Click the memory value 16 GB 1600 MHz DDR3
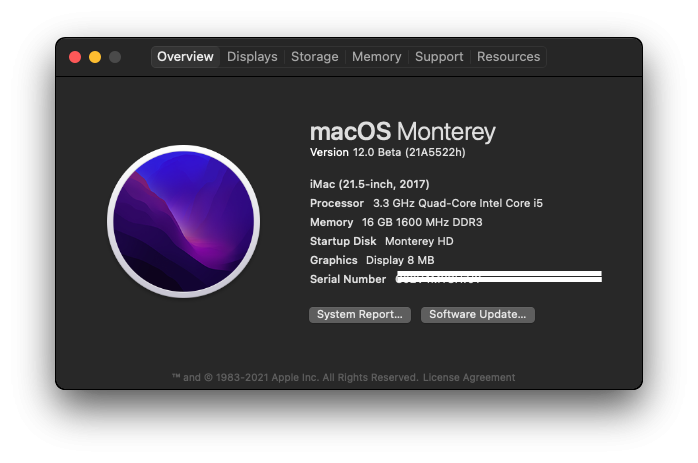 422,222
